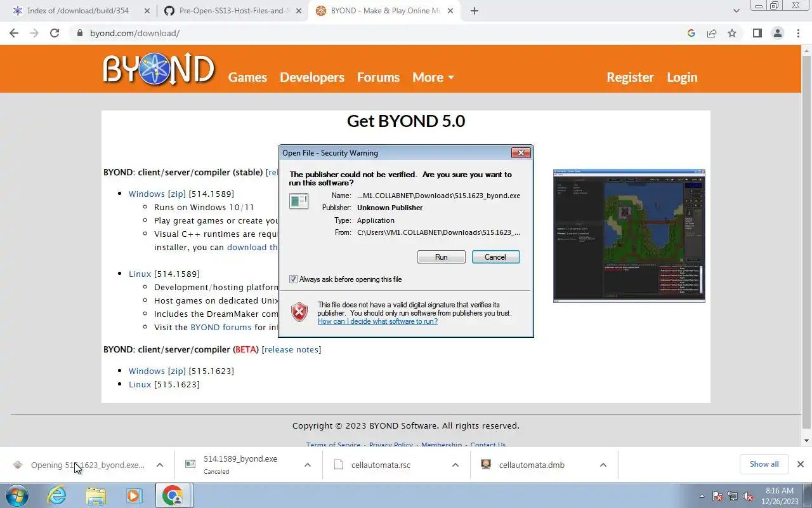This screenshot has width=812, height=508.
Task: Click the site lock icon
Action: [x=79, y=33]
